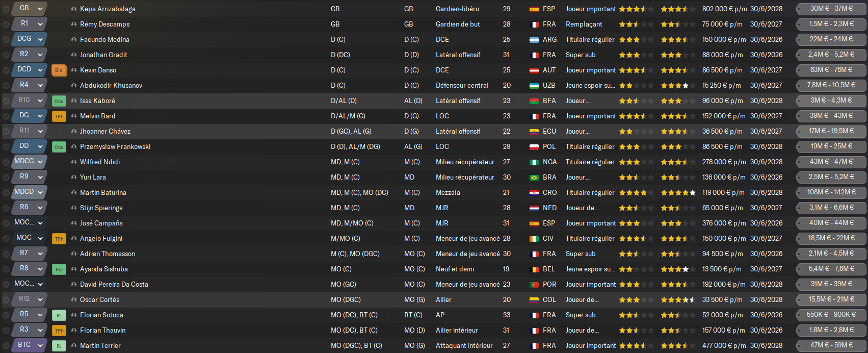Click the 63M € - 76M € value button

(x=831, y=70)
